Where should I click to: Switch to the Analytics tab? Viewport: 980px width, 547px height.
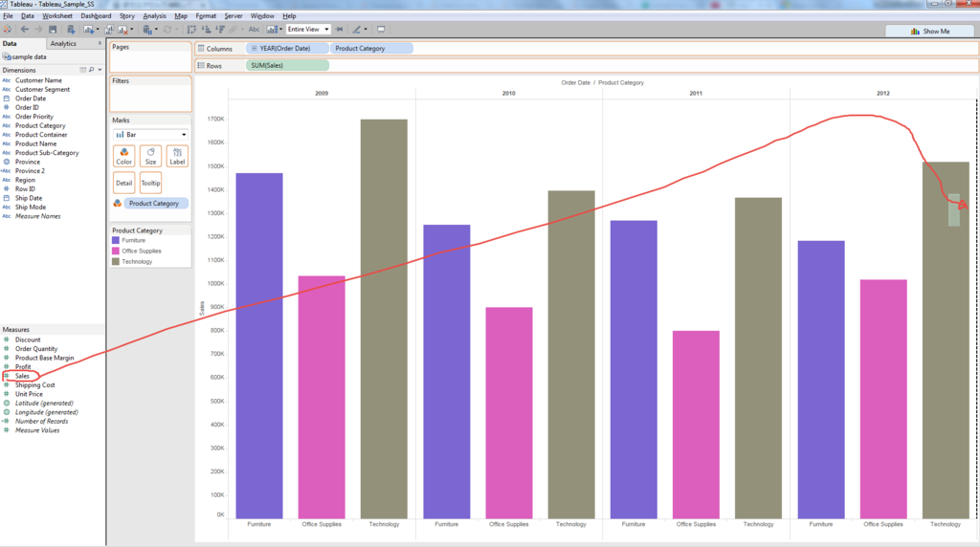coord(63,44)
